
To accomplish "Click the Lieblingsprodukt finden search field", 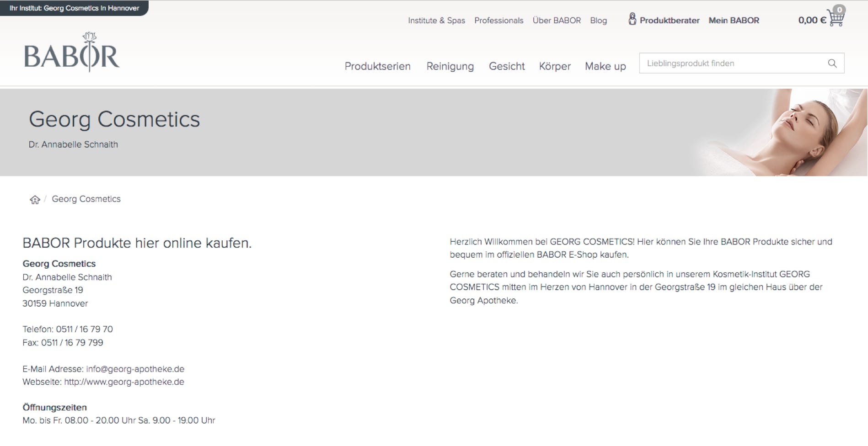I will pos(732,64).
